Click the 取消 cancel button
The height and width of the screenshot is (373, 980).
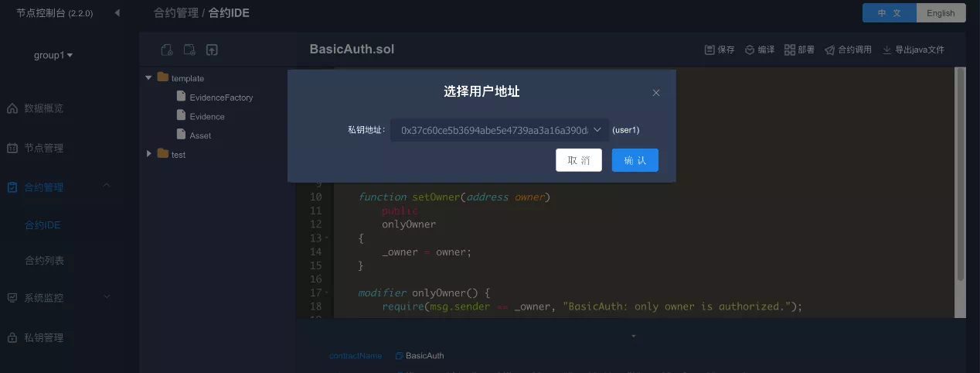[x=579, y=160]
